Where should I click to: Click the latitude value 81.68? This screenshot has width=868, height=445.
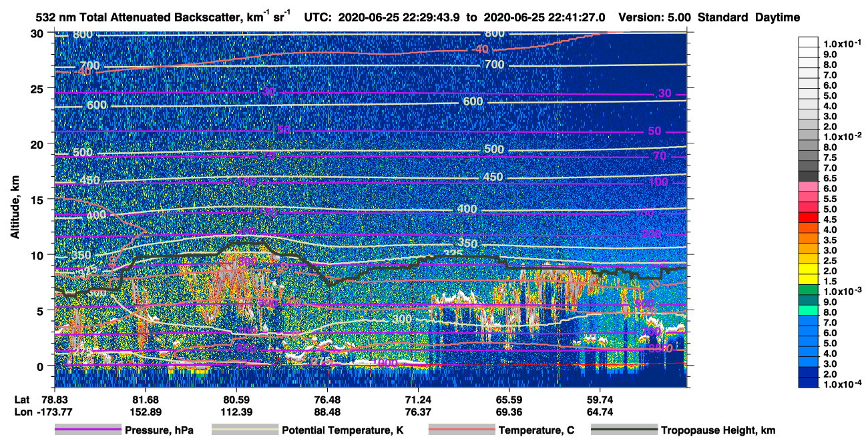point(145,400)
